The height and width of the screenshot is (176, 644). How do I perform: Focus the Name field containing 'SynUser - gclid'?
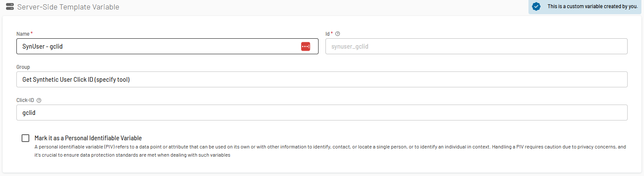coord(167,46)
